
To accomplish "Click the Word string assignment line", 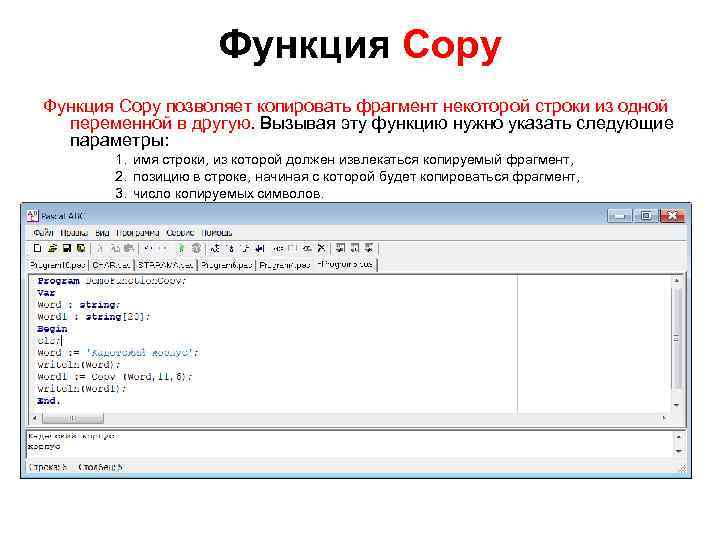I will (x=118, y=353).
